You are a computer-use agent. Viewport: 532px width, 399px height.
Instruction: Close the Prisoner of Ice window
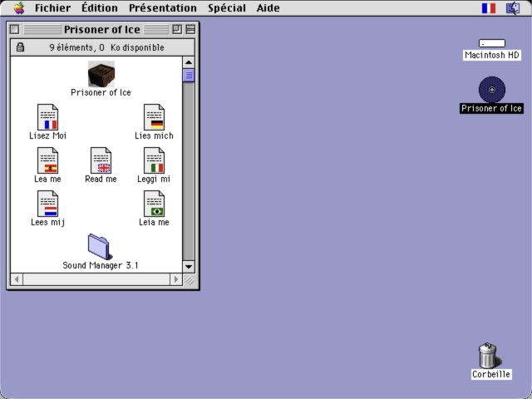click(14, 30)
